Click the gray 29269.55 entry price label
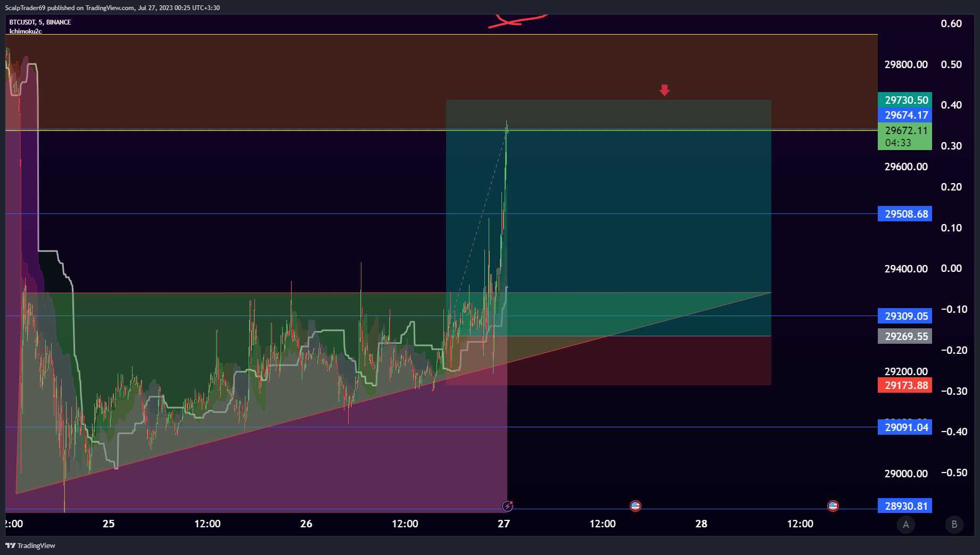This screenshot has height=555, width=980. pos(905,336)
